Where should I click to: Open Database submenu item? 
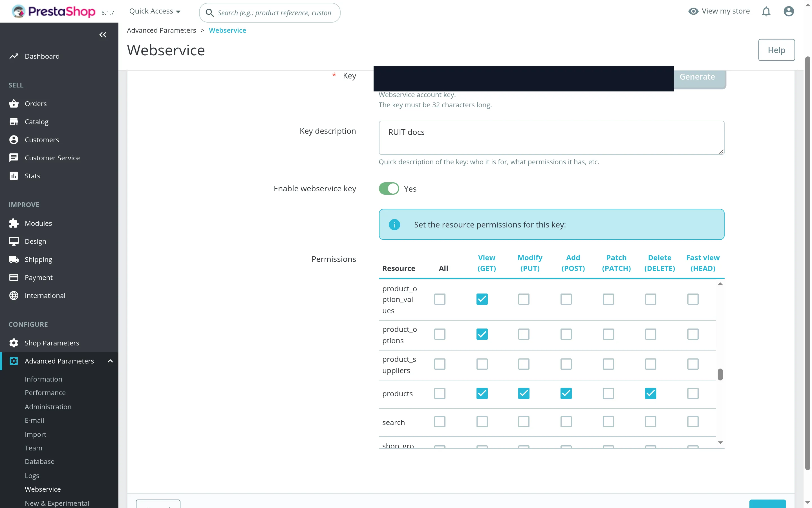pos(39,461)
